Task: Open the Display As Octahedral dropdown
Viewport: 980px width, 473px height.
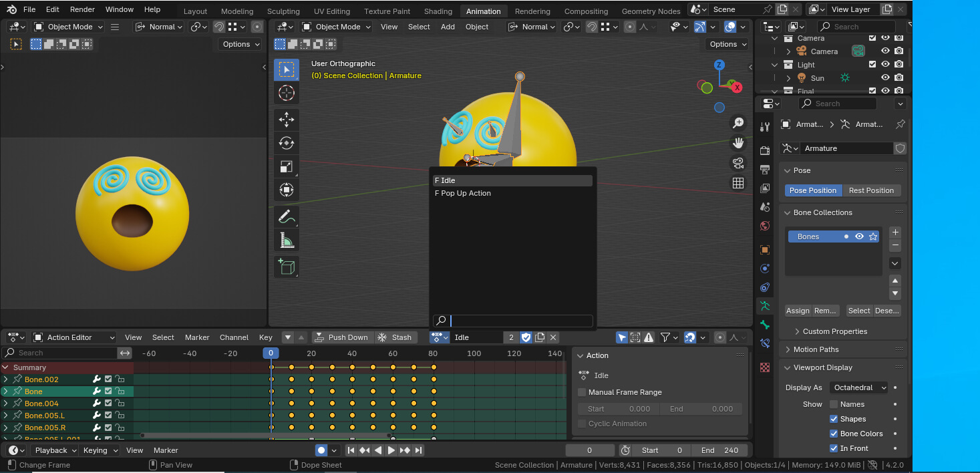Action: tap(859, 387)
